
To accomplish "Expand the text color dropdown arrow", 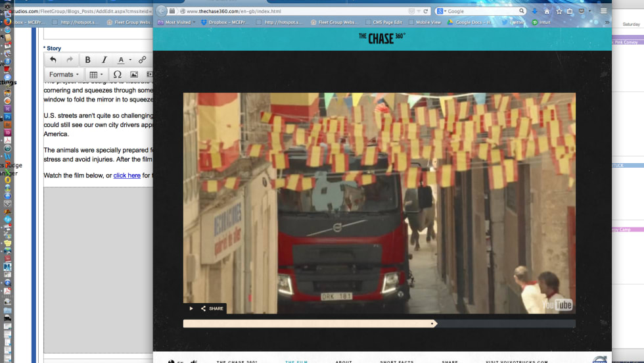I will pyautogui.click(x=130, y=60).
